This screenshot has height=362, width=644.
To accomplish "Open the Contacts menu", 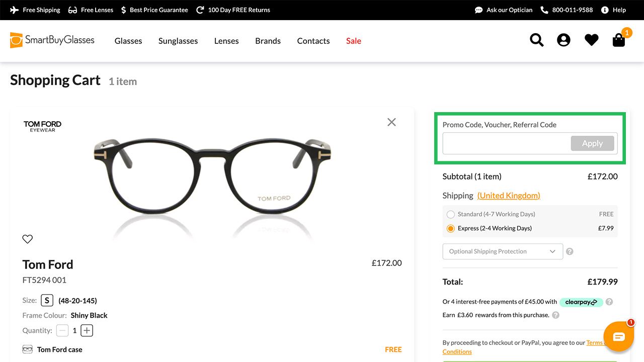I will pos(313,41).
